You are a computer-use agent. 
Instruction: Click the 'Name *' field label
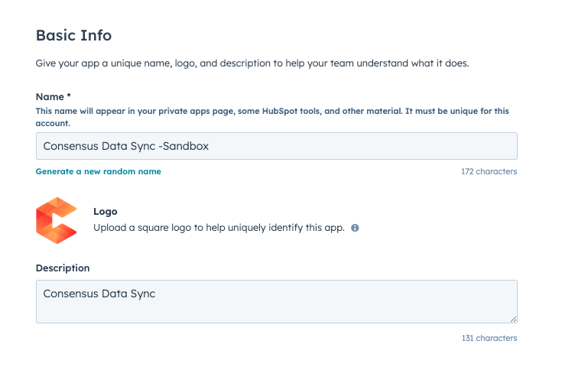pos(54,96)
